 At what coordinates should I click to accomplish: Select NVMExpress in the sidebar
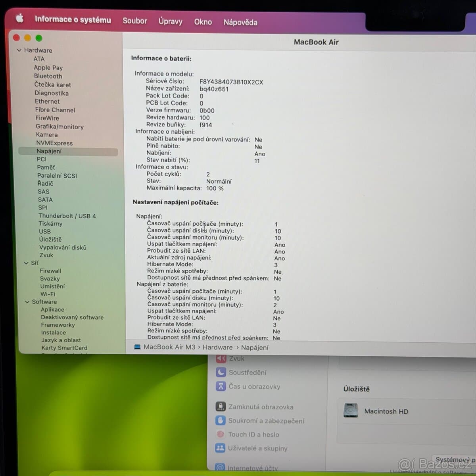coord(54,143)
